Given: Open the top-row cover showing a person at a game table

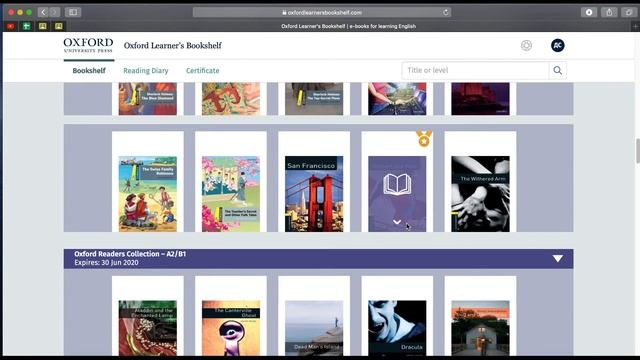Looking at the screenshot, I should (x=397, y=99).
